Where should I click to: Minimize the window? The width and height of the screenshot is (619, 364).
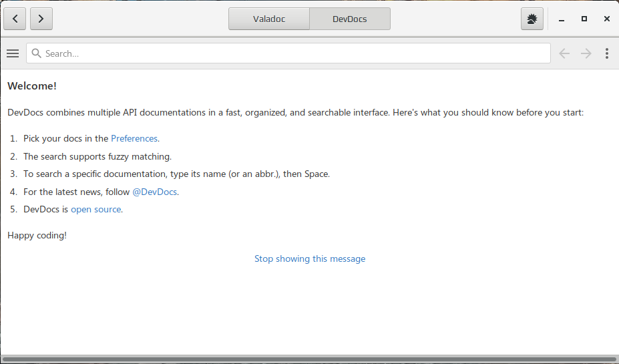tap(562, 19)
